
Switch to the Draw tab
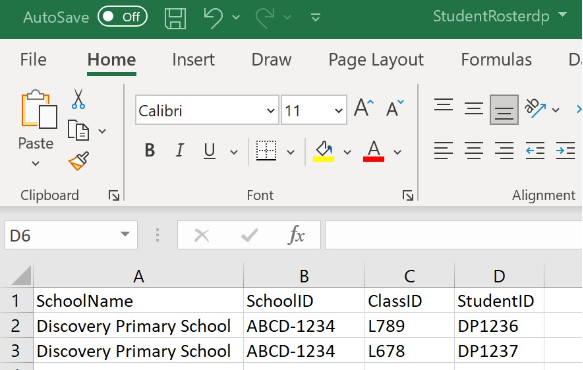[271, 59]
